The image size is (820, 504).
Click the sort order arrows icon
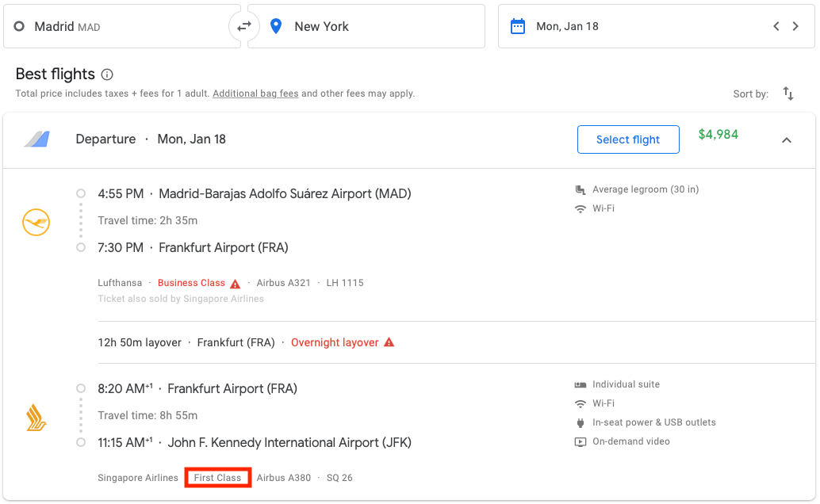tap(787, 94)
